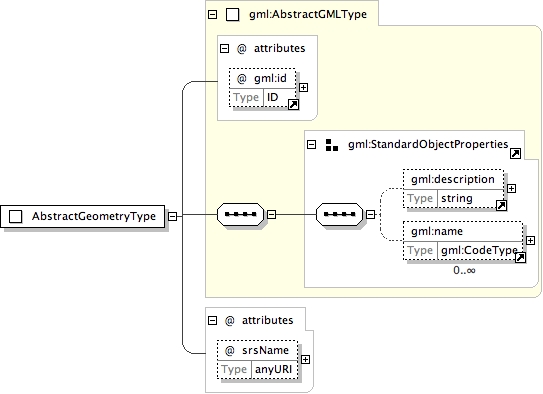Collapse the AbstractGeometryType node
The height and width of the screenshot is (394, 543).
tap(172, 216)
